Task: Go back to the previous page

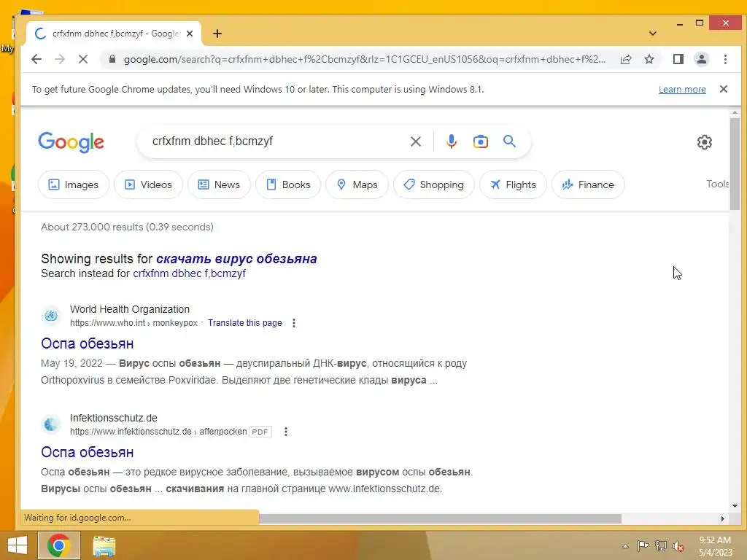Action: (36, 59)
